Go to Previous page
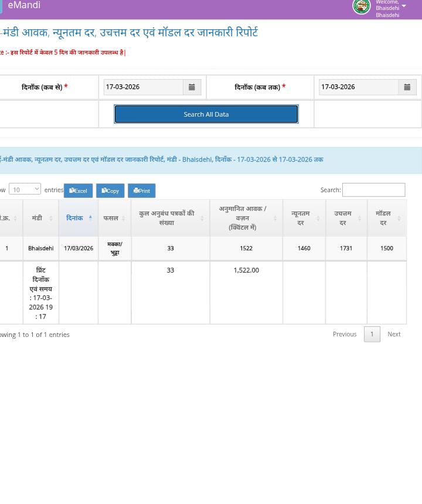Image resolution: width=422 pixels, height=504 pixels. (345, 334)
